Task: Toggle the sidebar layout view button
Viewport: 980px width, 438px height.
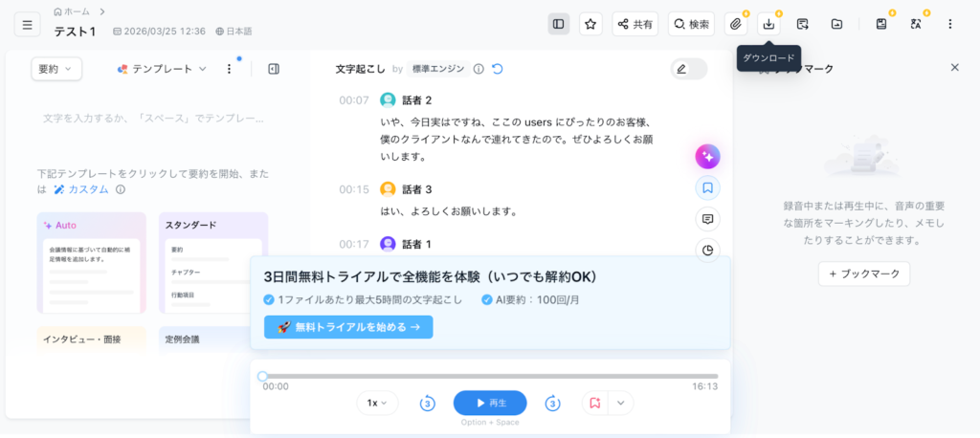Action: pos(559,24)
